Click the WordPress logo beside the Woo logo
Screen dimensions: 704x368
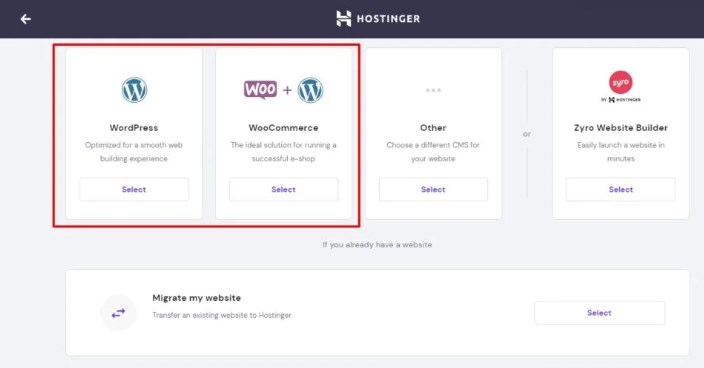(x=310, y=90)
